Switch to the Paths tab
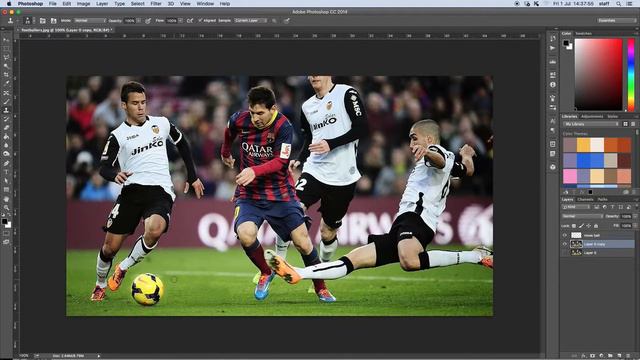Image resolution: width=640 pixels, height=360 pixels. (602, 200)
